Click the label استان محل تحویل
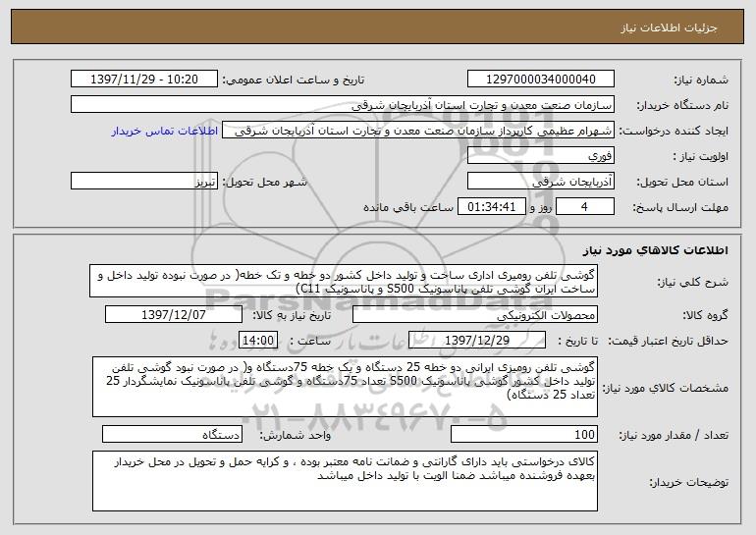Image resolution: width=756 pixels, height=535 pixels. (682, 183)
